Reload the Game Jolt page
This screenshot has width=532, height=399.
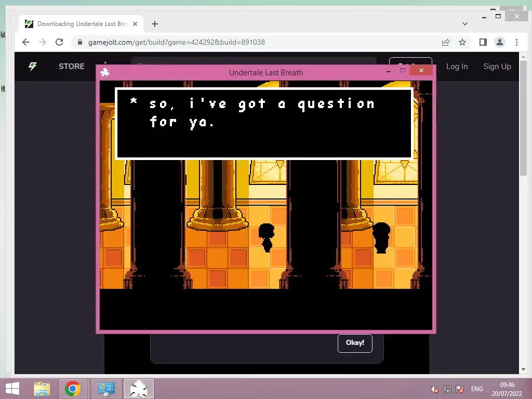(59, 42)
